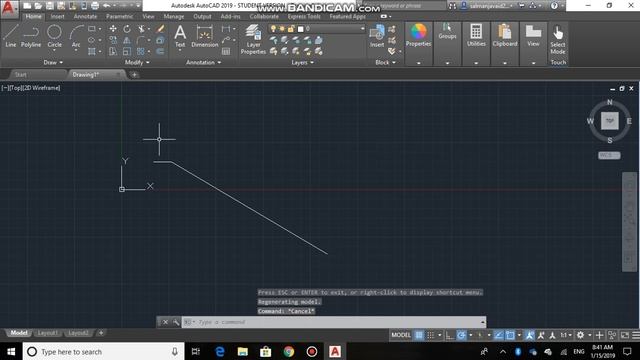Viewport: 640px width, 360px height.
Task: Switch to the Insert ribbon tab
Action: pos(58,16)
